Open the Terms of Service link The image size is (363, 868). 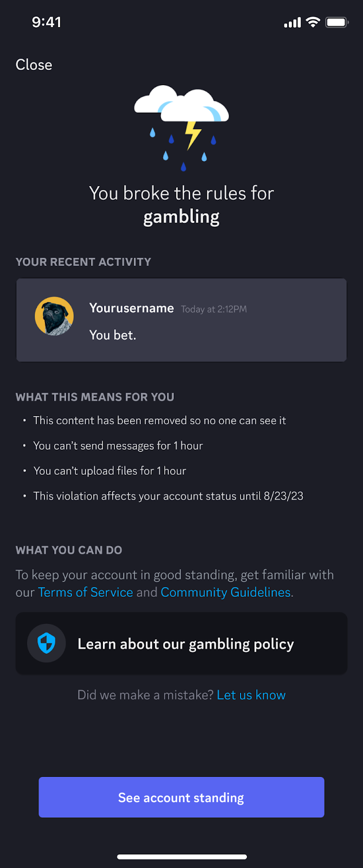coord(86,592)
